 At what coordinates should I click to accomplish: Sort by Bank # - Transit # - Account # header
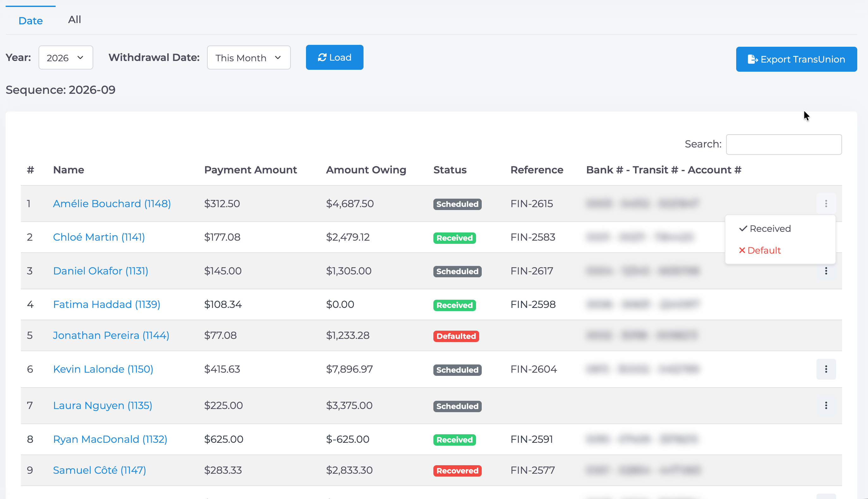(x=663, y=170)
